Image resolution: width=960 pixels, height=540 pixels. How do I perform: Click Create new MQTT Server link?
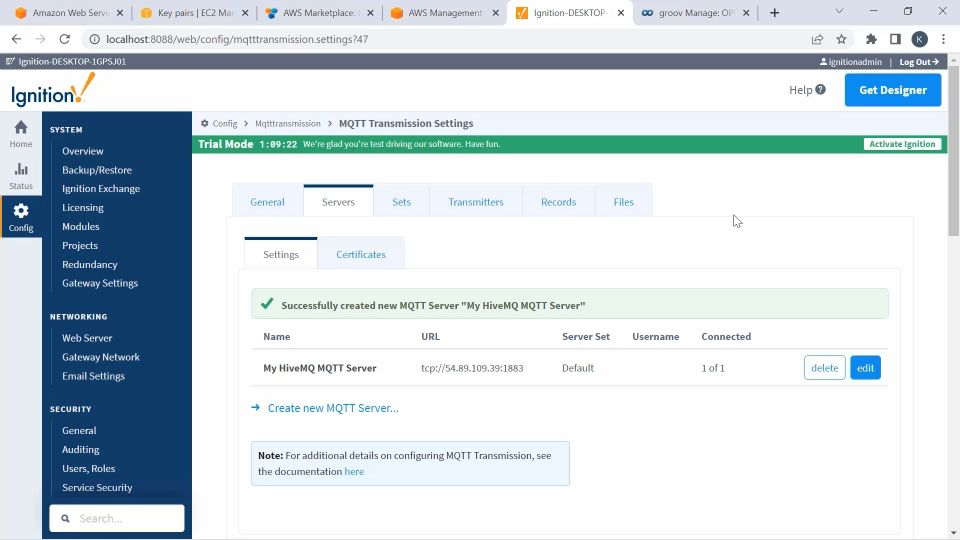pos(333,408)
